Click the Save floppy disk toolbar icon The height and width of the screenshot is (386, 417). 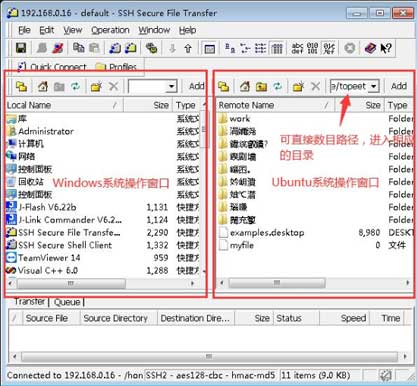coord(21,48)
